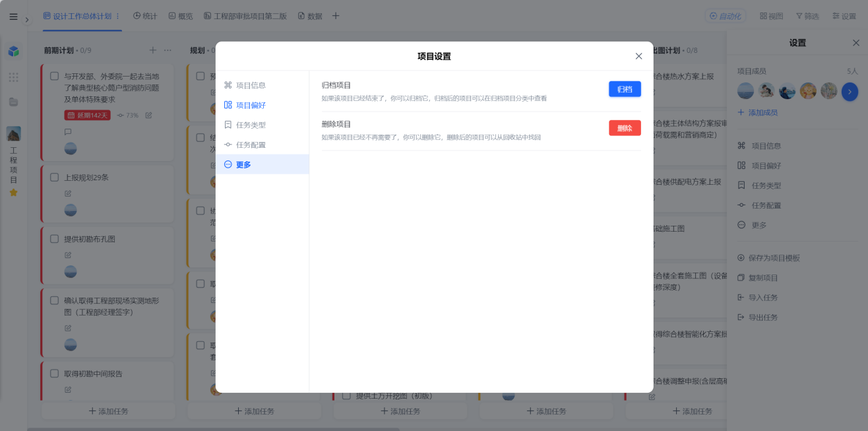Click assignee avatar on 上报规划29条 card

pyautogui.click(x=71, y=210)
